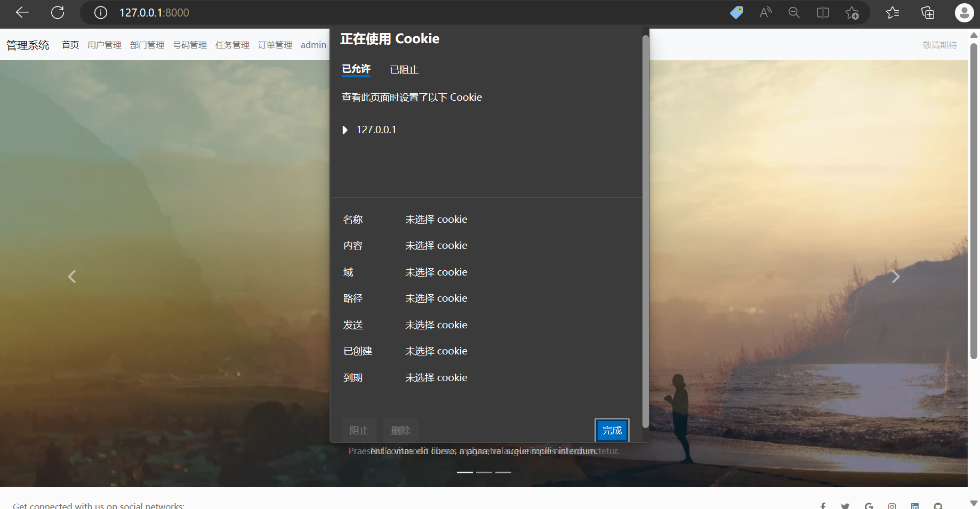This screenshot has height=509, width=980.
Task: Click the 完成 button
Action: tap(612, 430)
